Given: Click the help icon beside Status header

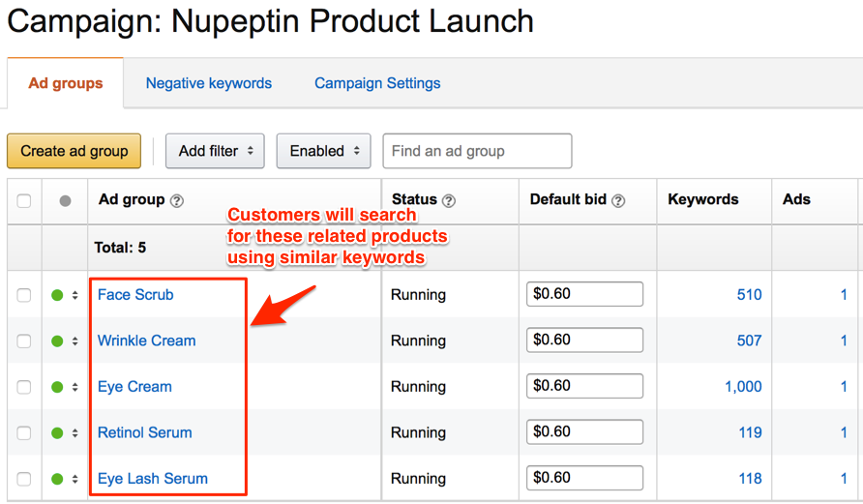Looking at the screenshot, I should click(x=449, y=201).
